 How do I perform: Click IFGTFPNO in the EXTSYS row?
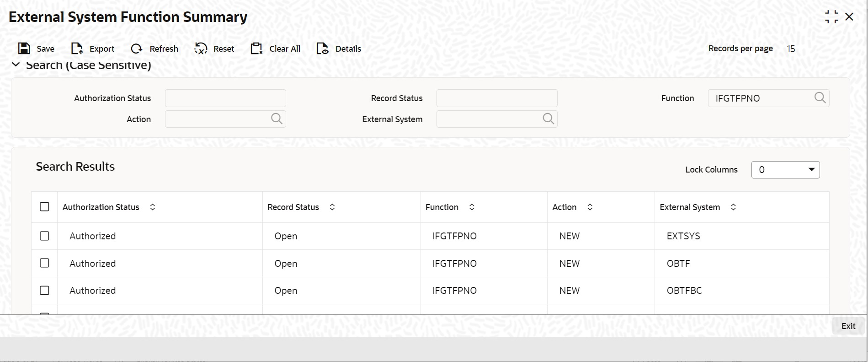pos(454,236)
